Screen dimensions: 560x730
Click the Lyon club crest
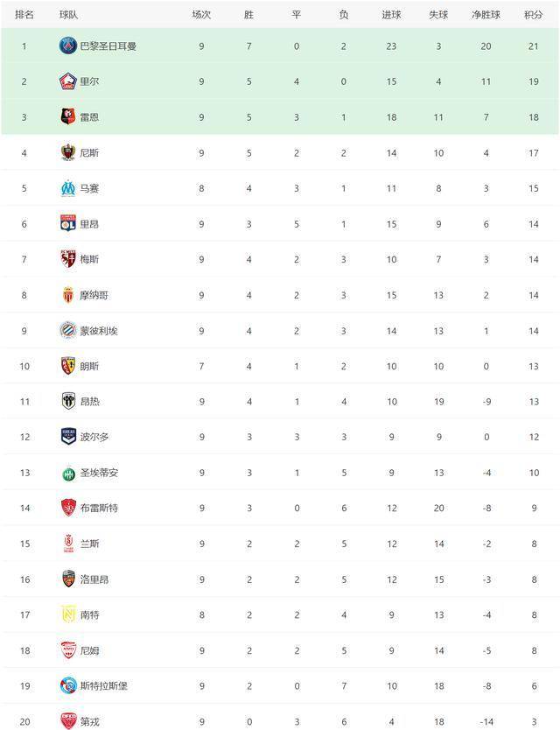click(68, 223)
